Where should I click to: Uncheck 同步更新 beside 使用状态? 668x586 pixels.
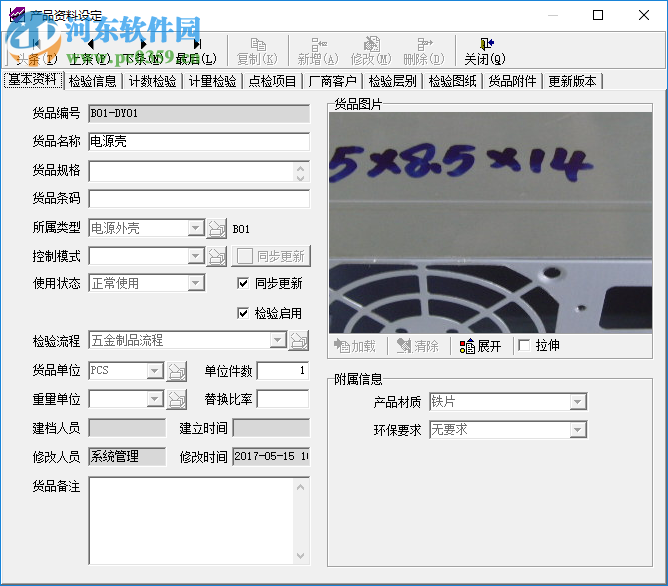click(x=243, y=283)
